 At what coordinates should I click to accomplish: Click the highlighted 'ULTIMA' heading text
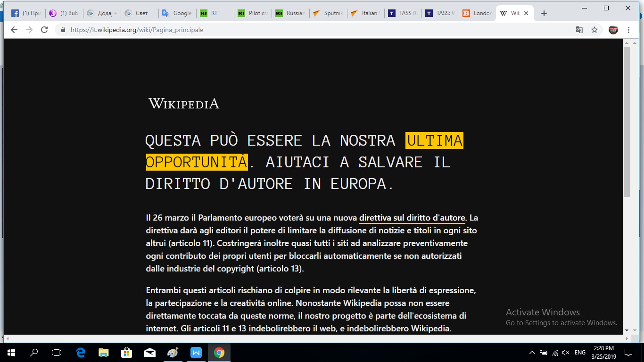435,140
